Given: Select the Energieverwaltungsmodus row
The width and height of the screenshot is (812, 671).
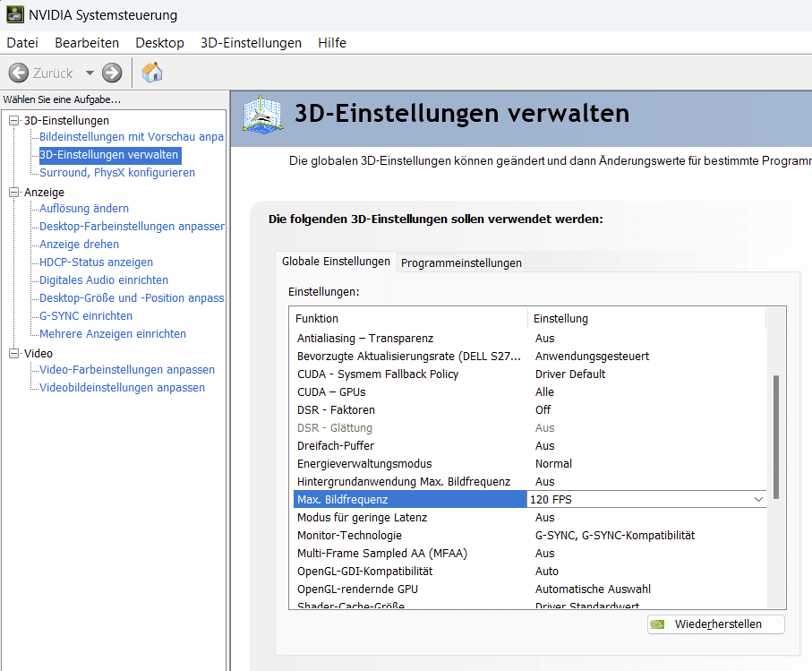Looking at the screenshot, I should click(x=529, y=464).
